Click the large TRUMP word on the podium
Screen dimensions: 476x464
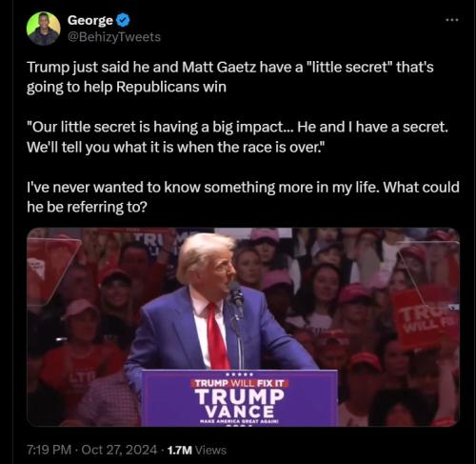pos(239,396)
